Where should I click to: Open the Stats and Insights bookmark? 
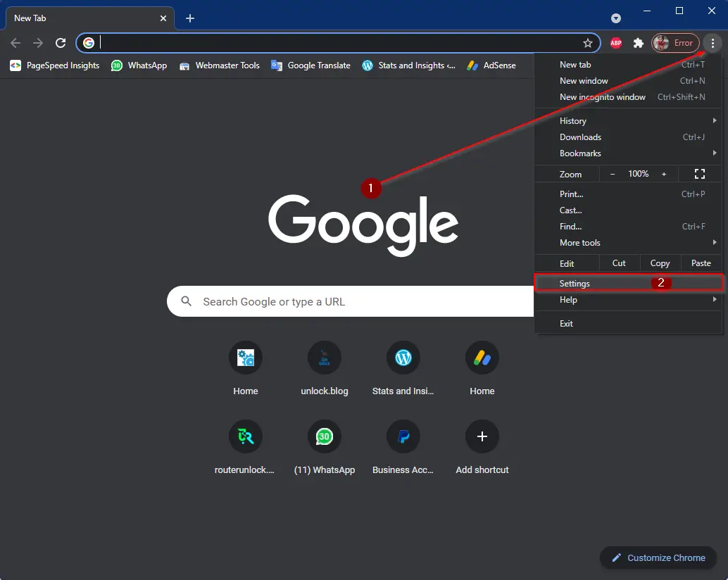point(408,65)
